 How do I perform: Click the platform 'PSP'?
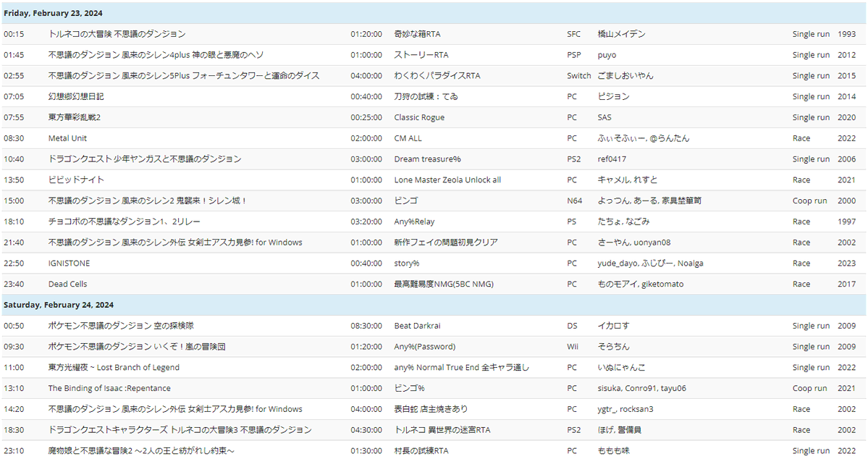(x=574, y=55)
